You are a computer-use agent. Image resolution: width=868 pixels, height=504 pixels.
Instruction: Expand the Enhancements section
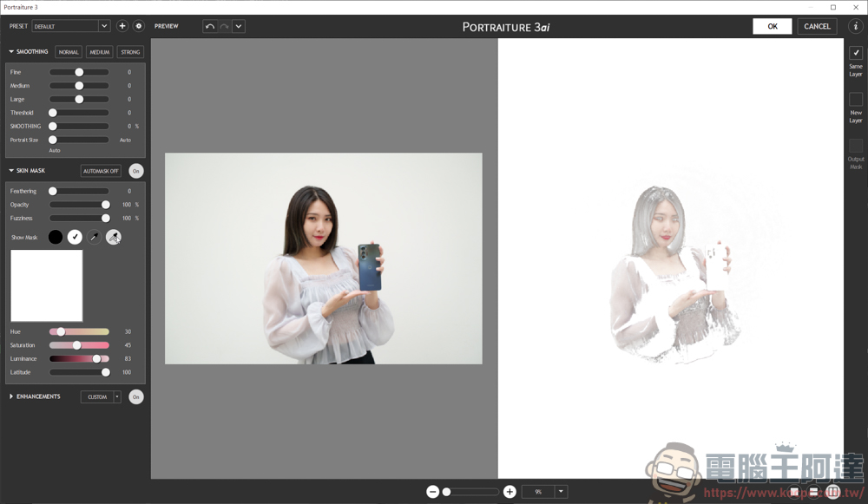[x=12, y=396]
